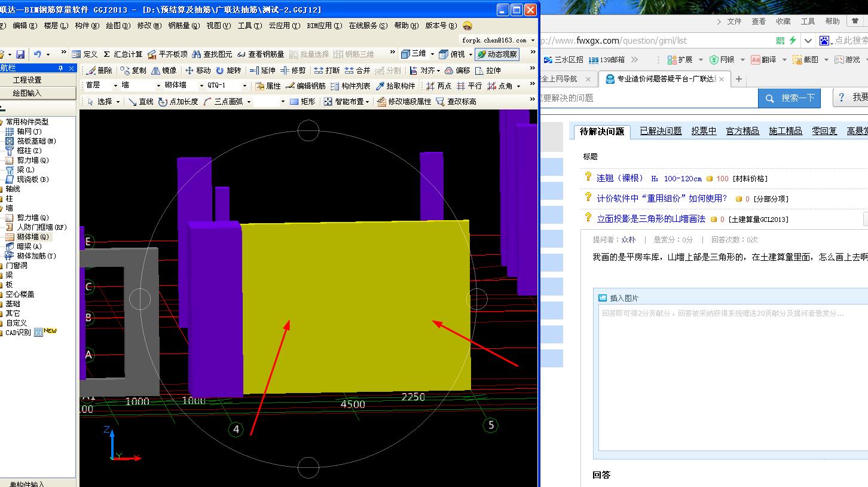The image size is (868, 487).
Task: Select 点加长度 point-plus-length tool
Action: (x=178, y=102)
